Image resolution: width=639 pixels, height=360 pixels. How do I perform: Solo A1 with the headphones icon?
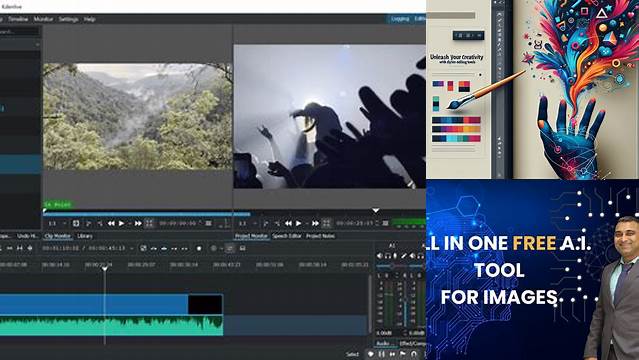pyautogui.click(x=388, y=256)
